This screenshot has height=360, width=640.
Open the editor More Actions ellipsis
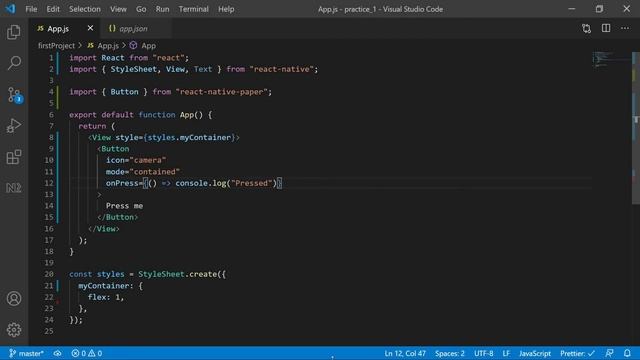point(625,28)
